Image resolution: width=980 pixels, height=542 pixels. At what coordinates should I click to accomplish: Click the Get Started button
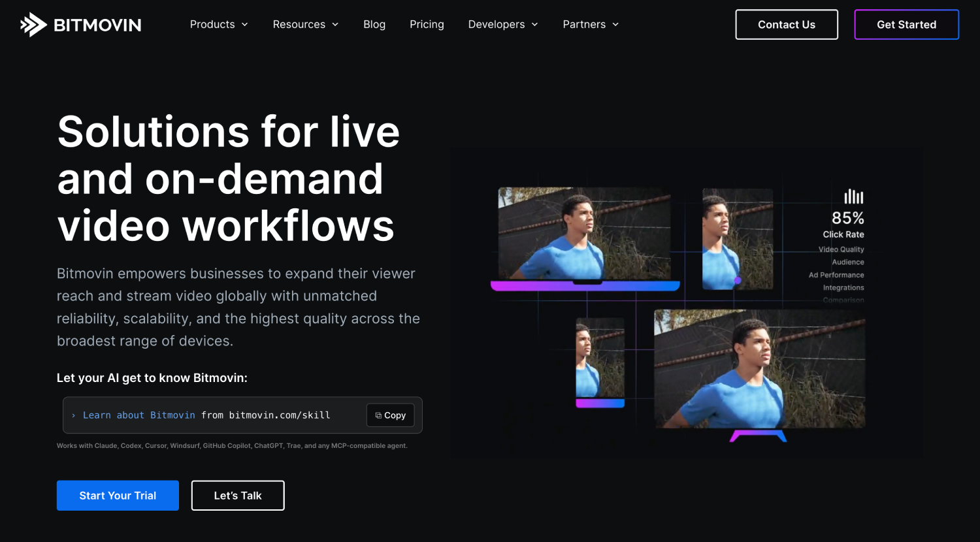[906, 24]
